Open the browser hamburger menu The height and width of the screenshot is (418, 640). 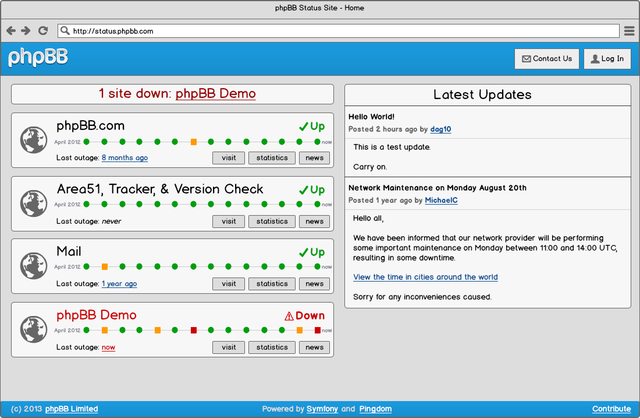(629, 31)
